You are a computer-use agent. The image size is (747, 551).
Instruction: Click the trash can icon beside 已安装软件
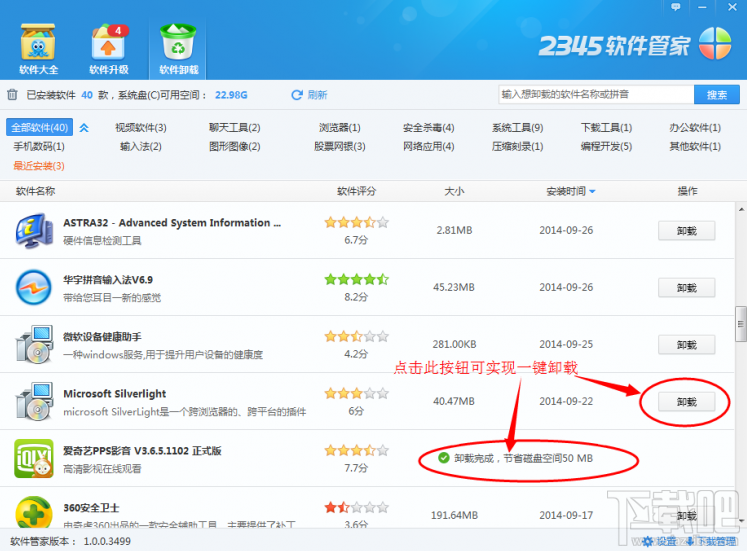pos(12,95)
